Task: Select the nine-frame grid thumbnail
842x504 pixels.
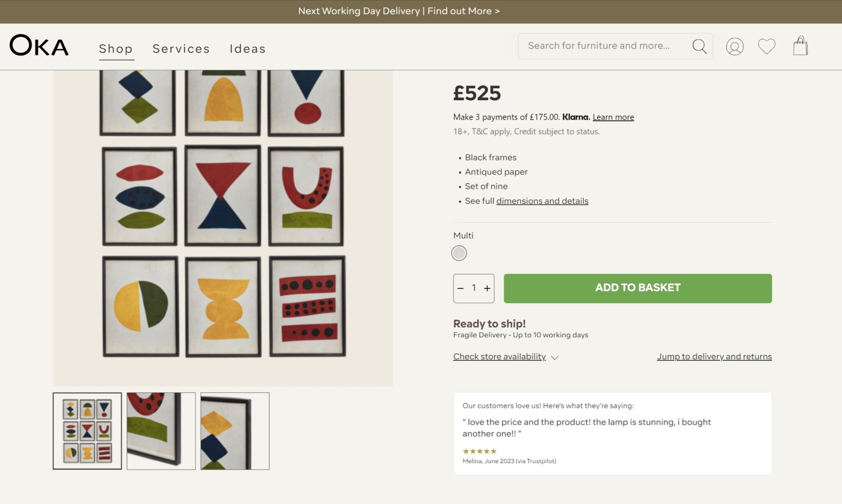Action: pos(87,431)
